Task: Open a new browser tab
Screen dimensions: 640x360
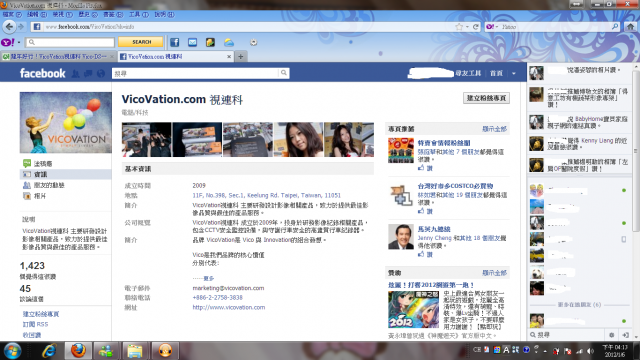Action: pos(241,57)
